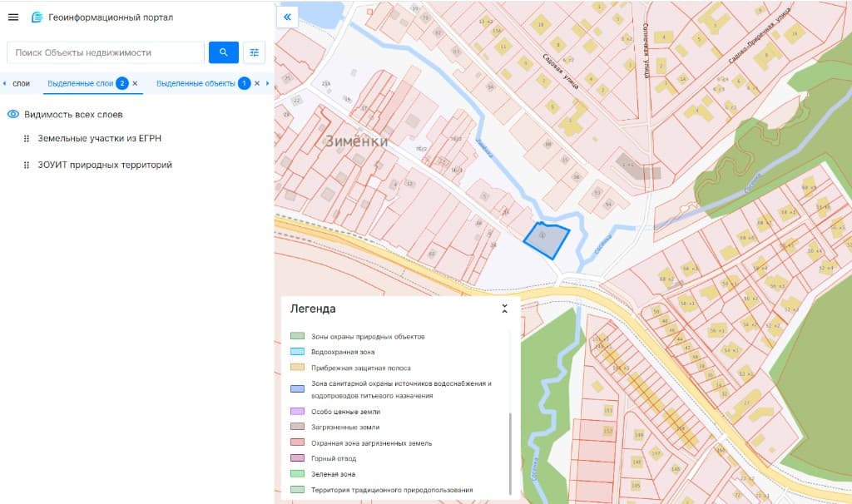Click swatch for Территория традиционного природопользования
Viewport: 852px width, 504px height.
coord(297,489)
